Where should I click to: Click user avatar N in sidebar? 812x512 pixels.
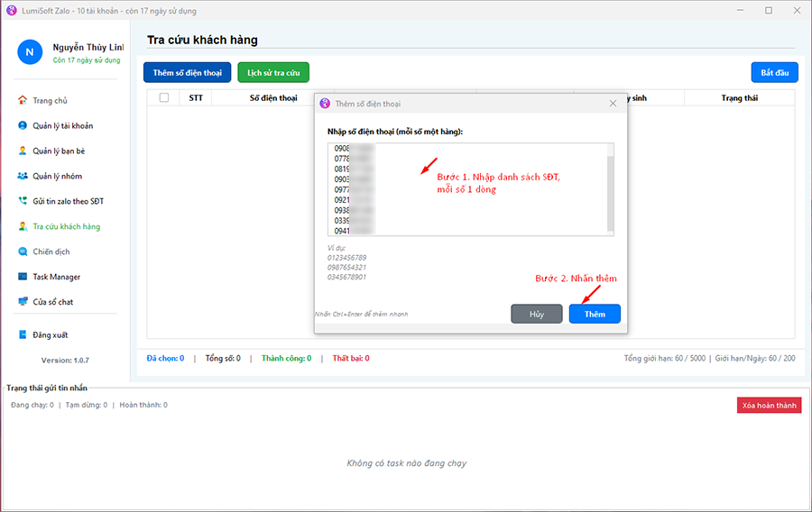coord(30,52)
